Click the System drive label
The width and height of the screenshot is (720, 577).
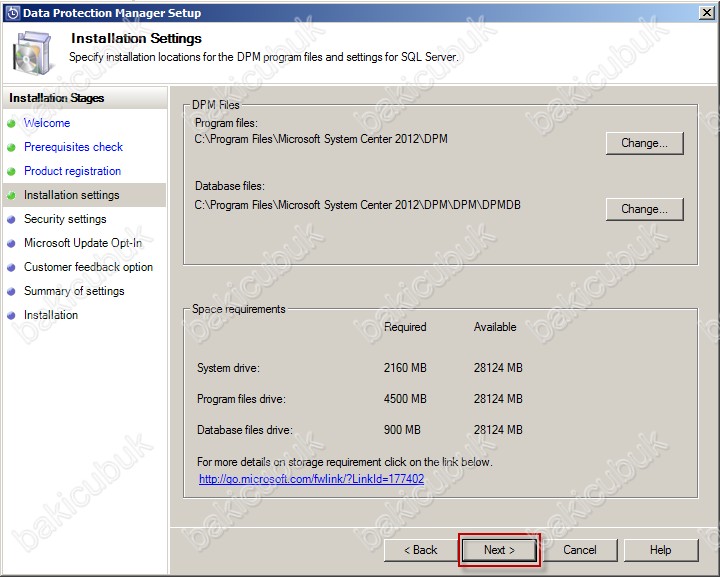(228, 368)
